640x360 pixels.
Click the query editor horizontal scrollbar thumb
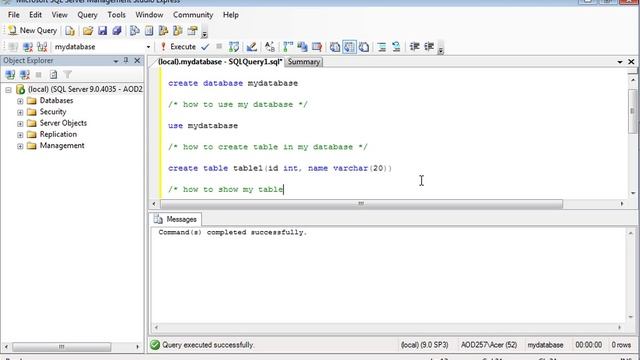point(361,203)
